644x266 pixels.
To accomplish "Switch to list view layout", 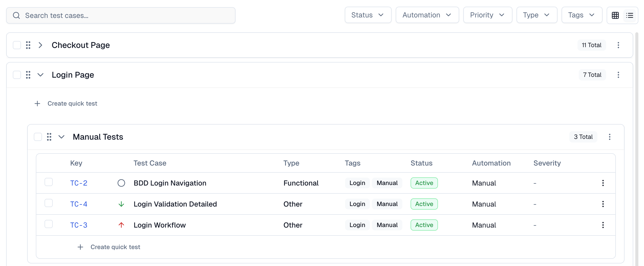I will point(629,15).
